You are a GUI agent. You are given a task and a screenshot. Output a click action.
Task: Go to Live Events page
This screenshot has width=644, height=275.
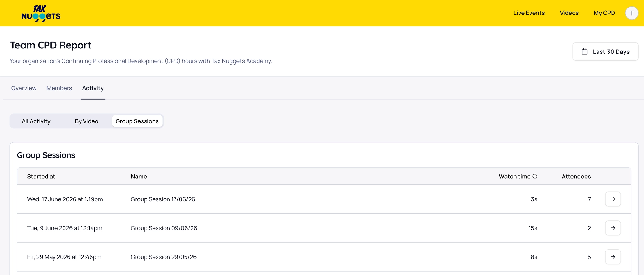529,13
